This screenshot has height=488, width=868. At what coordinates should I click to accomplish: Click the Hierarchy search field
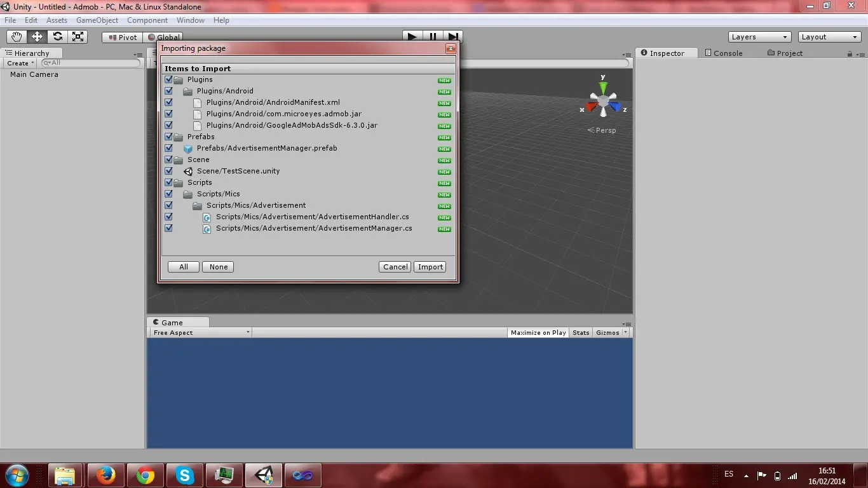[x=91, y=63]
